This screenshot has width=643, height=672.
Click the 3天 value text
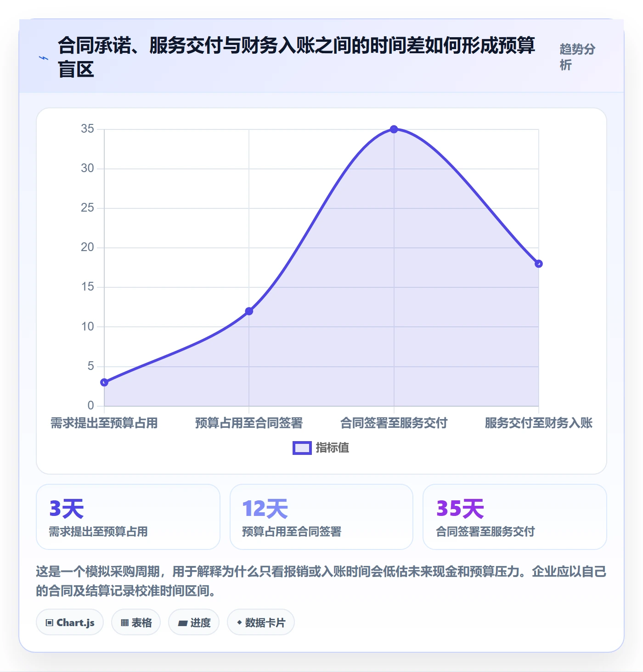pos(67,509)
